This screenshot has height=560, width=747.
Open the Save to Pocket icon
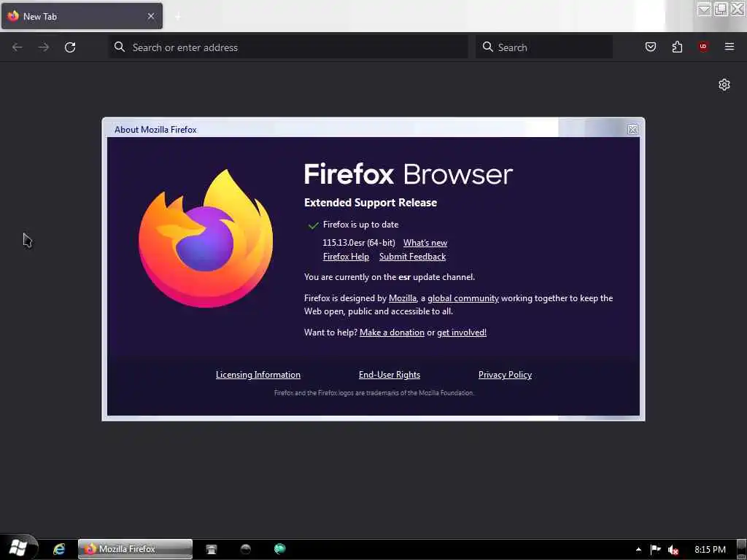650,47
